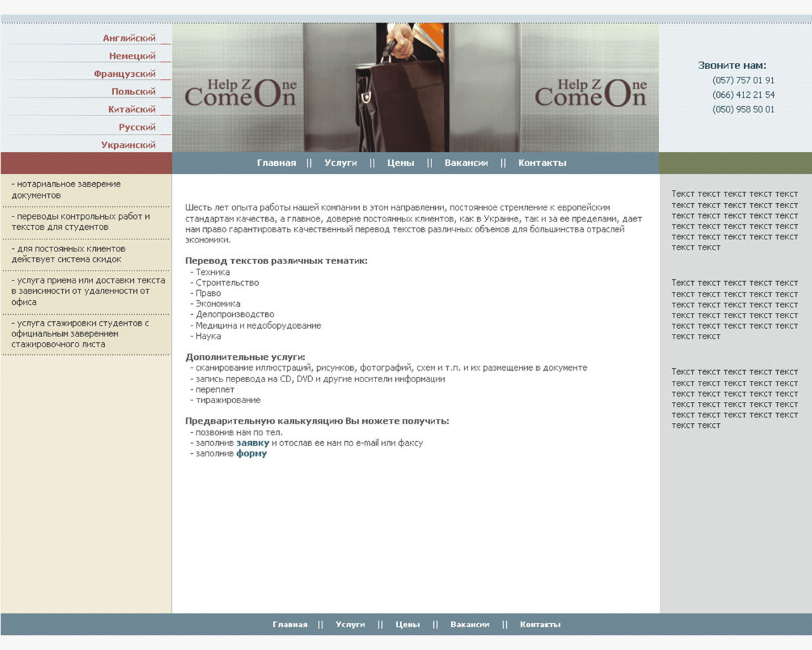Open Вакансии in footer navigation
Viewport: 812px width, 650px height.
pyautogui.click(x=470, y=625)
